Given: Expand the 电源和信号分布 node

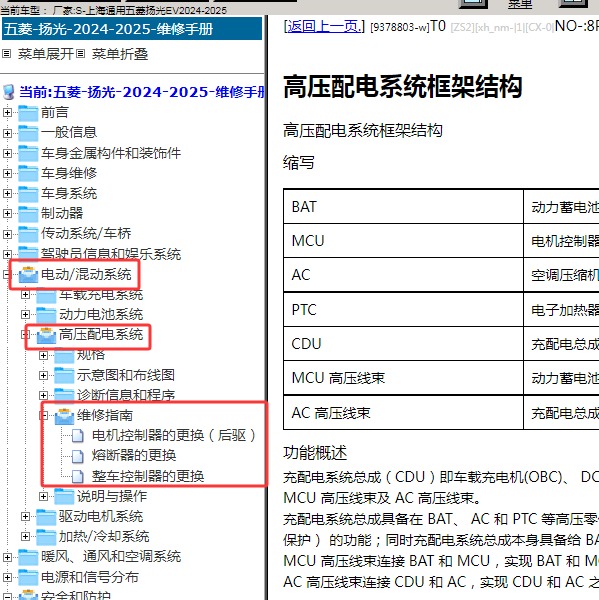Looking at the screenshot, I should click(7, 577).
